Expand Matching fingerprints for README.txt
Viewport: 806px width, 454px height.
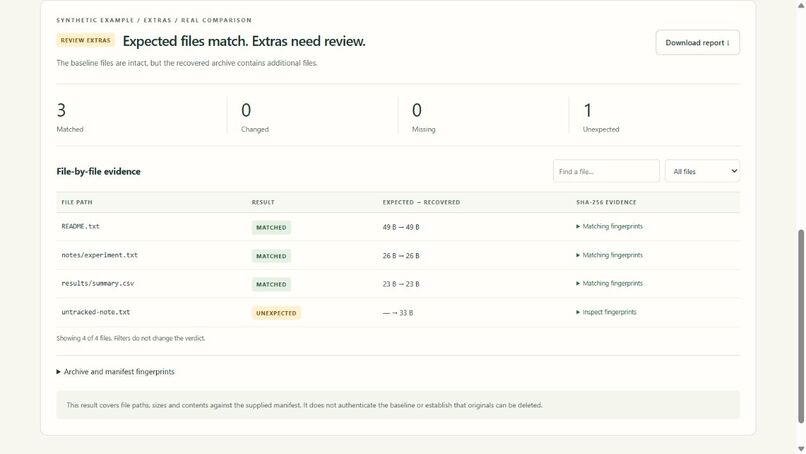point(609,226)
